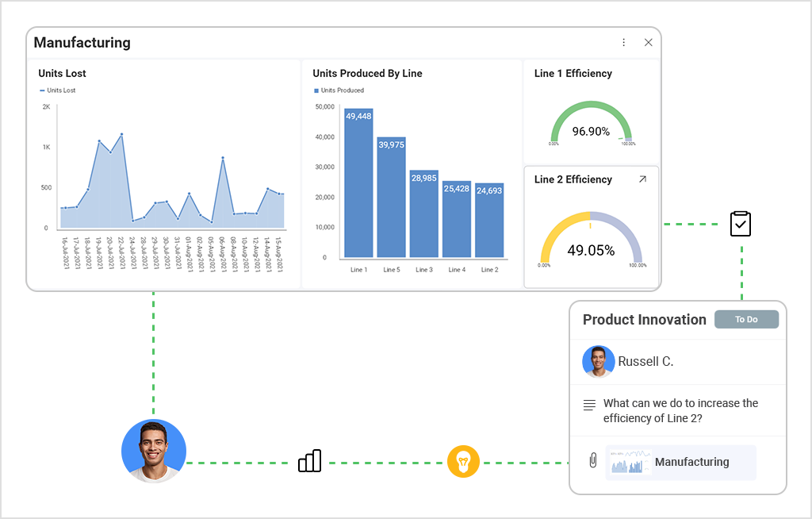This screenshot has height=519, width=812.
Task: Open the Manufacturing attachment thumbnail
Action: [630, 461]
